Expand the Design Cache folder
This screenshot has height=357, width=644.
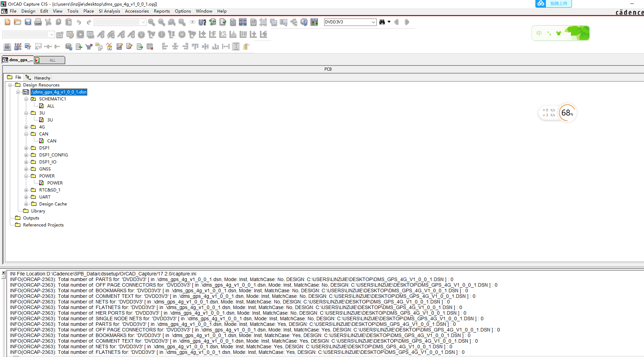click(26, 204)
